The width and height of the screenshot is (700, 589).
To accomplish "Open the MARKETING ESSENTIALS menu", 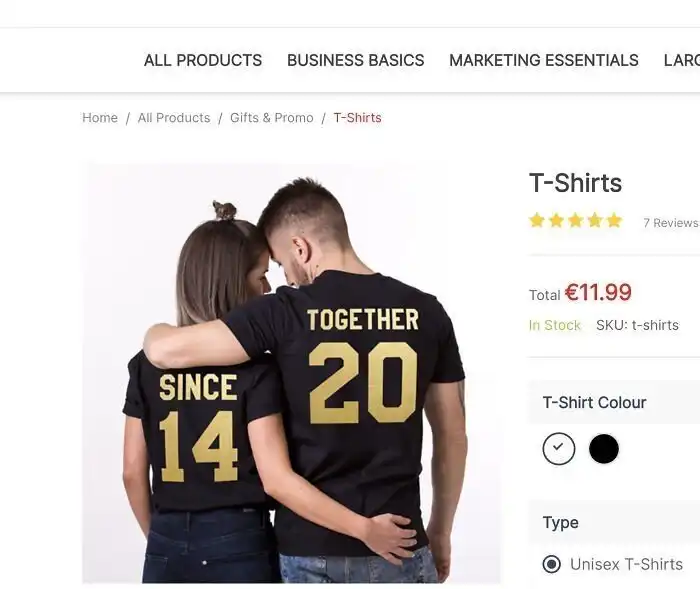I will (x=543, y=60).
